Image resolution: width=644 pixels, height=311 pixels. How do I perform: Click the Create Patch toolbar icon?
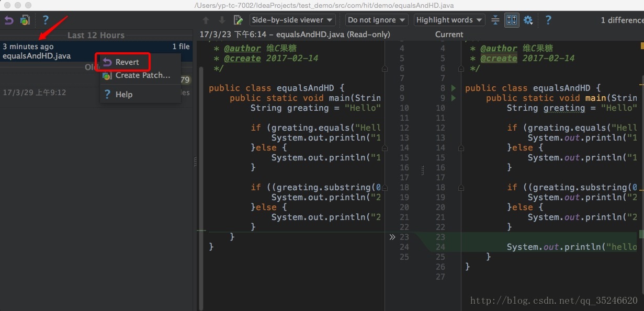tap(25, 20)
